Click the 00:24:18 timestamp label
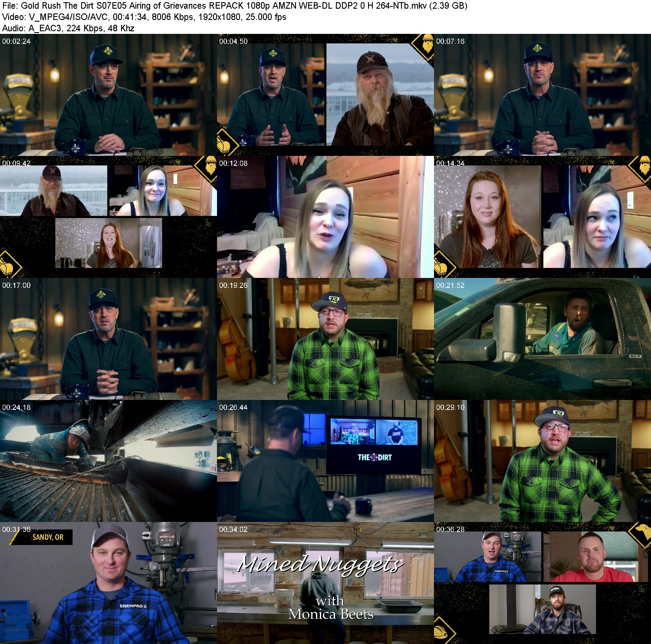Screen dimensions: 651x644 click(16, 407)
